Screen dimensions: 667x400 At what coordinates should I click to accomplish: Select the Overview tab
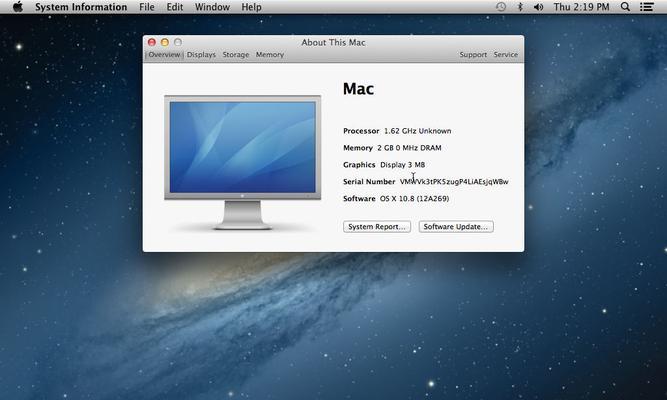[x=164, y=55]
